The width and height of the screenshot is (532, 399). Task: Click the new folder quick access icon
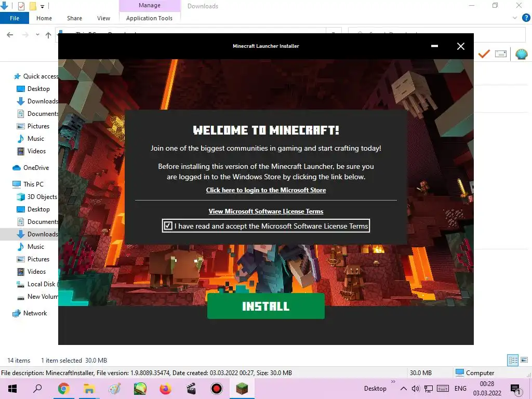(33, 6)
